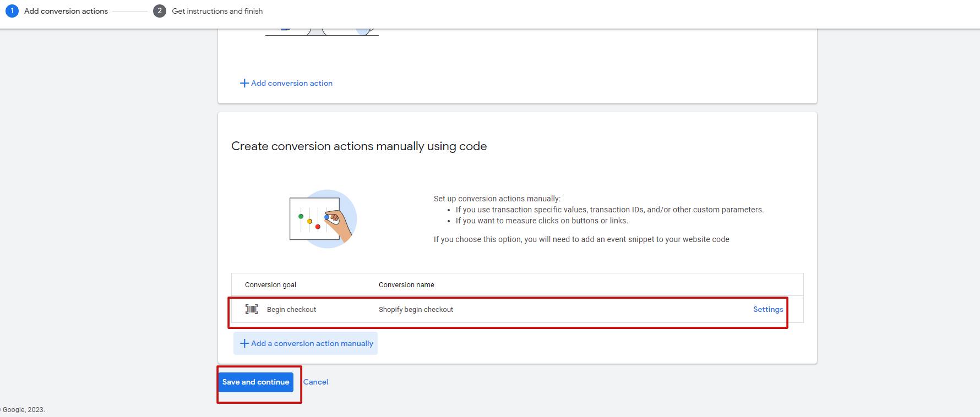Click the manual setup sliders illustration
Viewport: 980px width, 417px height.
(x=323, y=219)
